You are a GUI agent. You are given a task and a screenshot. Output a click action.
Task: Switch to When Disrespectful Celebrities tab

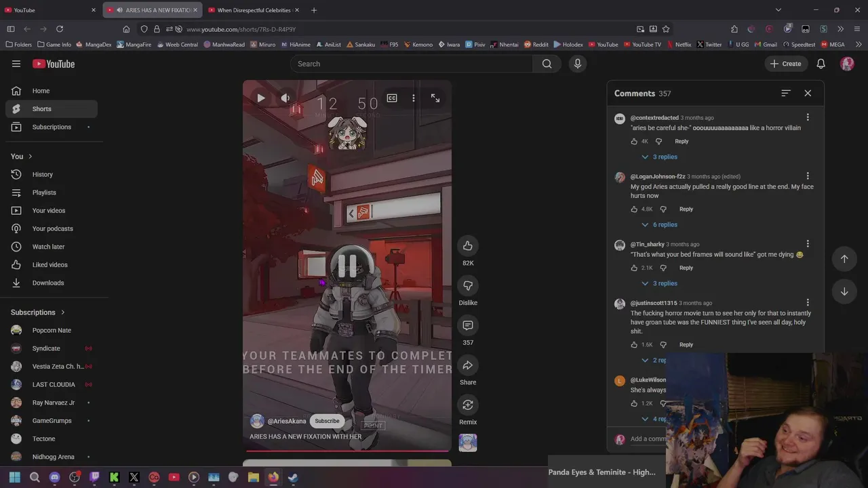click(254, 10)
